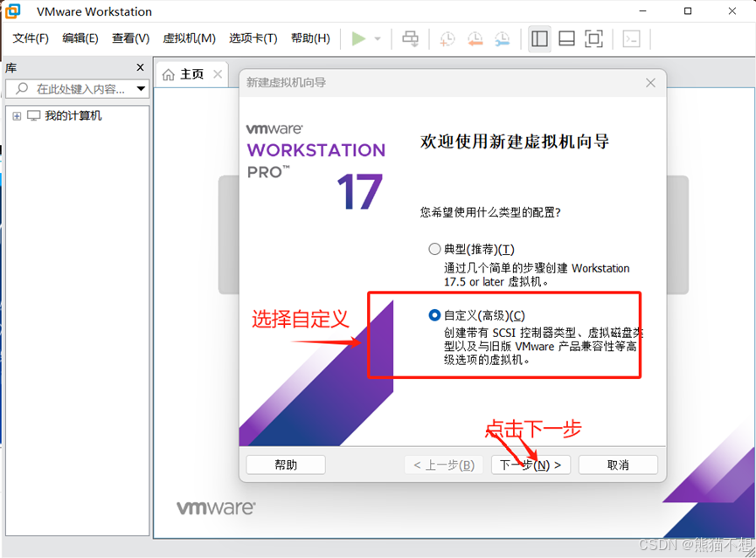
Task: Click the power on virtual machine icon
Action: (x=357, y=38)
